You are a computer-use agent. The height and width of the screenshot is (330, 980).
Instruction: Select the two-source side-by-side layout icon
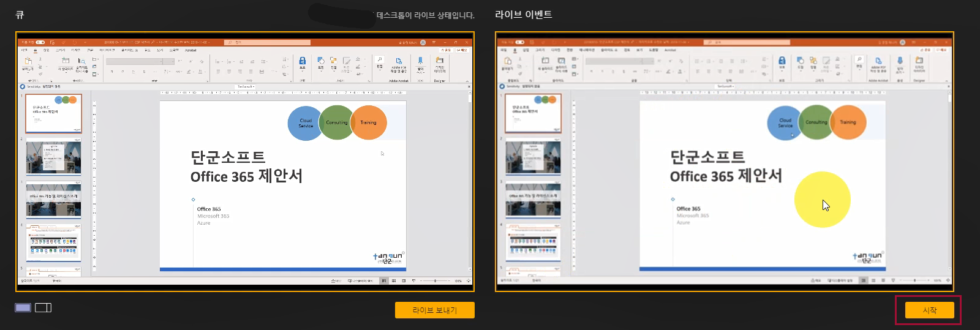coord(43,307)
